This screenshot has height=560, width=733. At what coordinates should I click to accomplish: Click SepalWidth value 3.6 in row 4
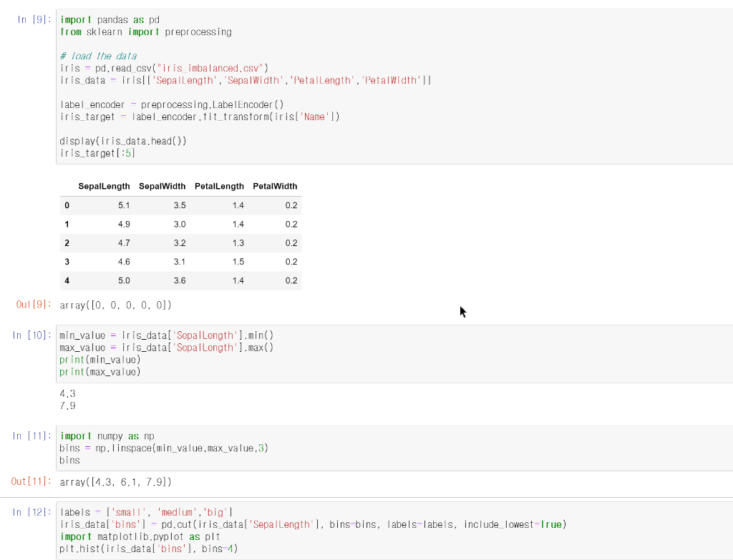tap(180, 280)
